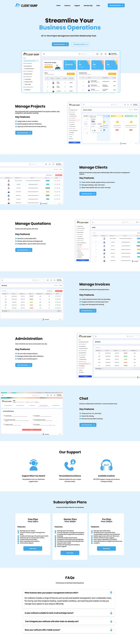The width and height of the screenshot is (140, 644).
Task: Click the Client Ramp logo in header
Action: click(x=26, y=5)
